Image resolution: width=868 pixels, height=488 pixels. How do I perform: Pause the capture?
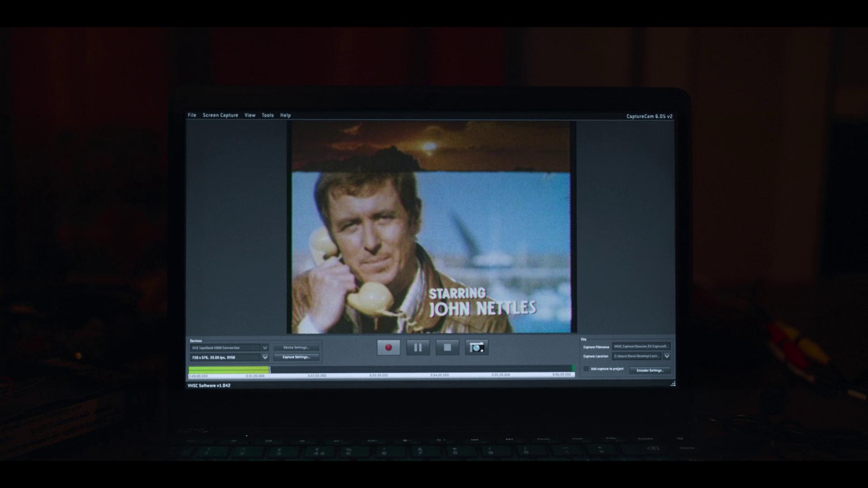point(418,347)
